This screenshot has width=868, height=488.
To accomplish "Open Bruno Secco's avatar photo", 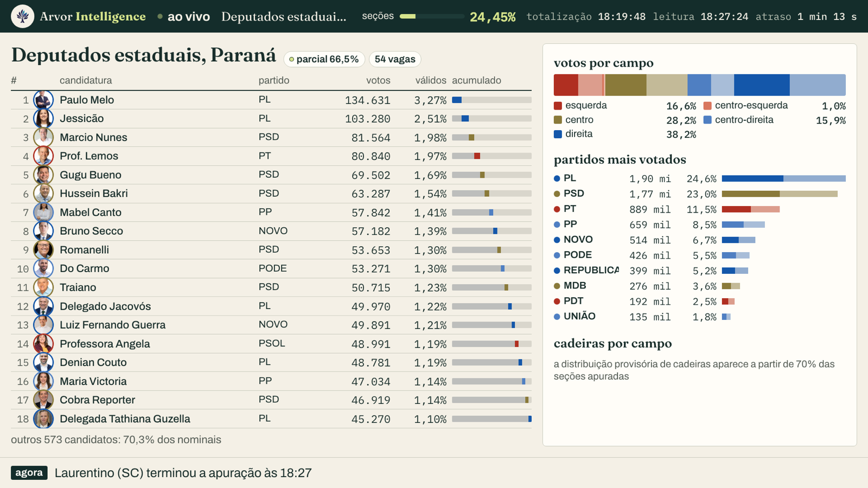I will [43, 231].
